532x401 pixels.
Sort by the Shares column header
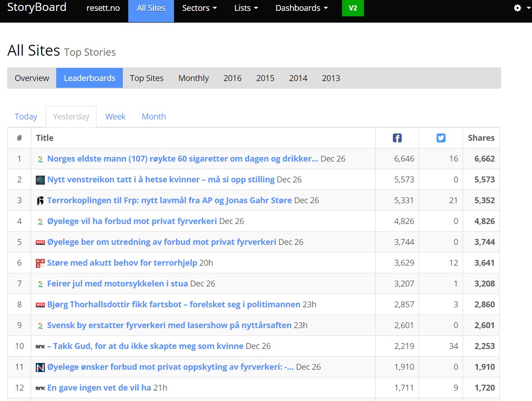click(x=481, y=138)
